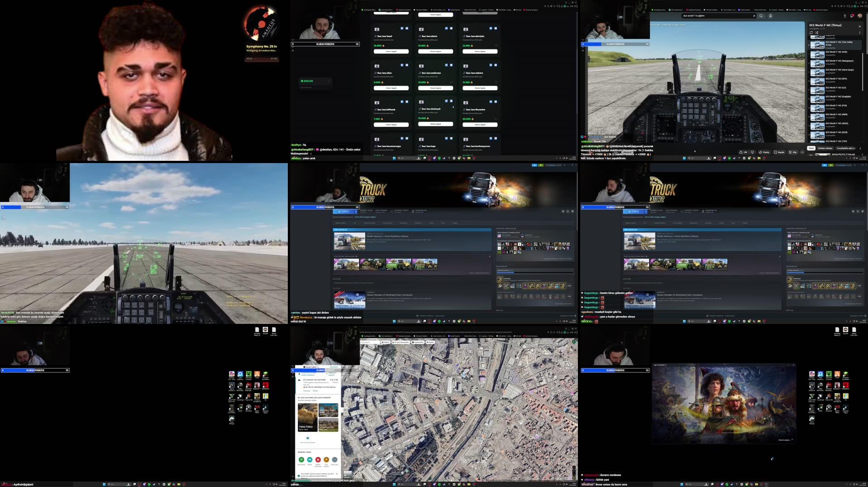Click the Paylaş share button under the video

pyautogui.click(x=764, y=152)
